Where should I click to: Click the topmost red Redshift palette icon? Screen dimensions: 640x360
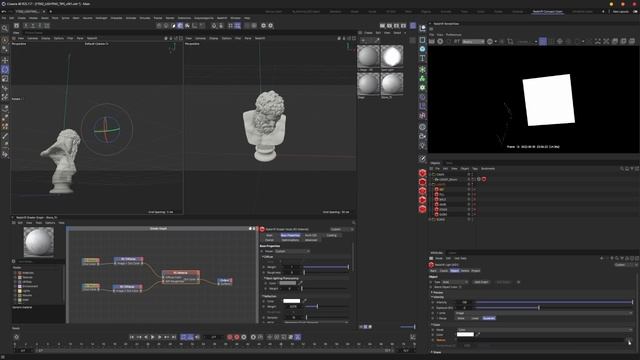coord(422,173)
